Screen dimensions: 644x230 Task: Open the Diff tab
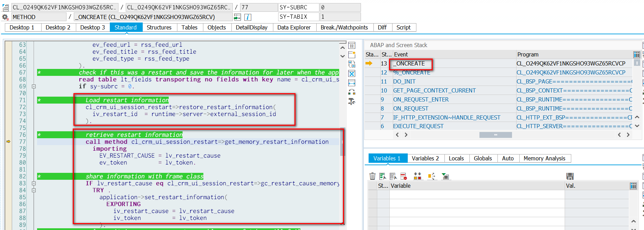(382, 27)
